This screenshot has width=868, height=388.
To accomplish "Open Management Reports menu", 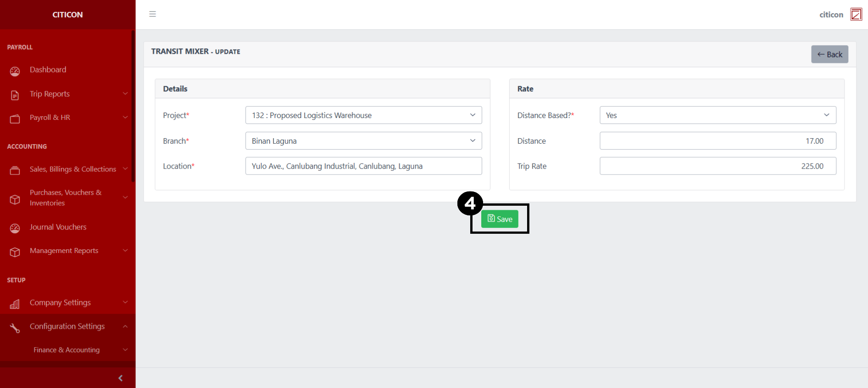I will [64, 251].
